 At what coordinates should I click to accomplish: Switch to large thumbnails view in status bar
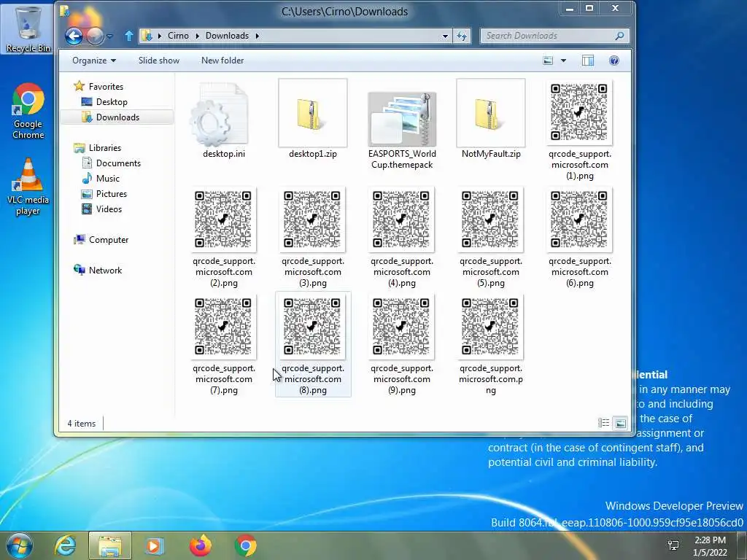(x=620, y=423)
